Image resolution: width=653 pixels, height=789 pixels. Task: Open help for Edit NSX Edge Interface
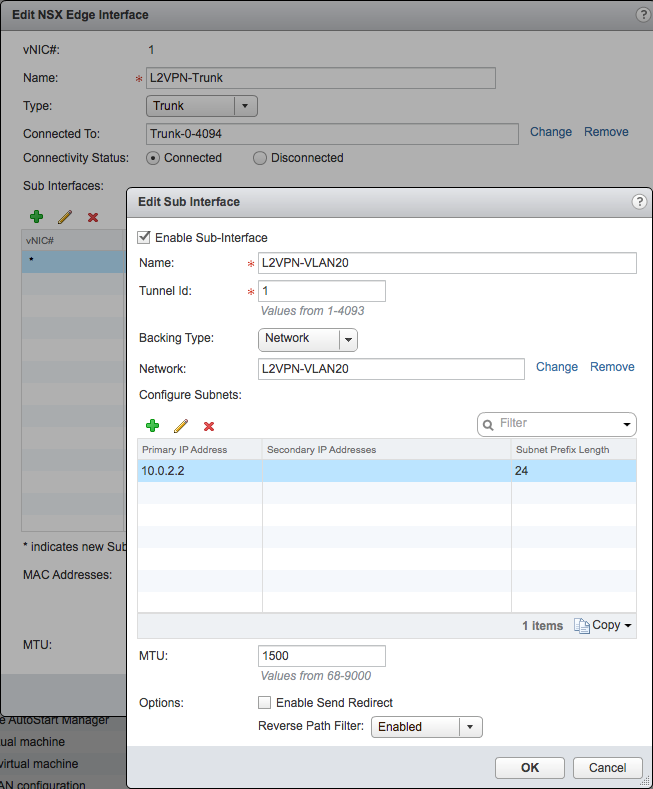click(642, 14)
